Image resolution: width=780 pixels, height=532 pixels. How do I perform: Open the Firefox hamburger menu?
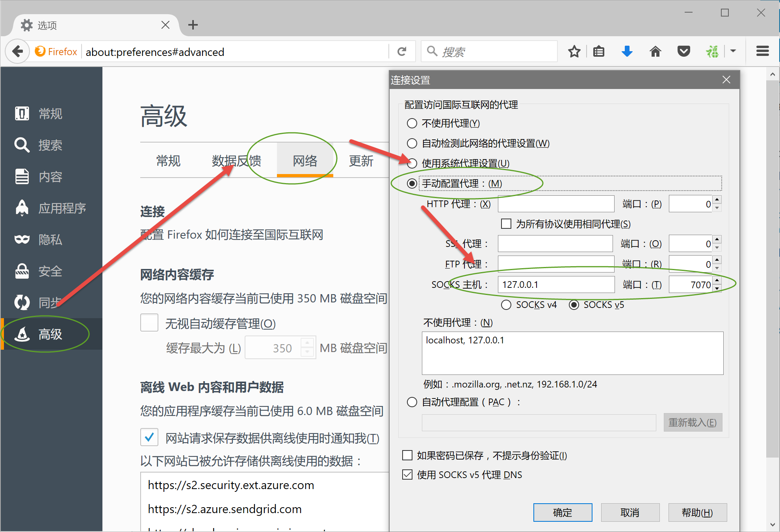coord(763,51)
